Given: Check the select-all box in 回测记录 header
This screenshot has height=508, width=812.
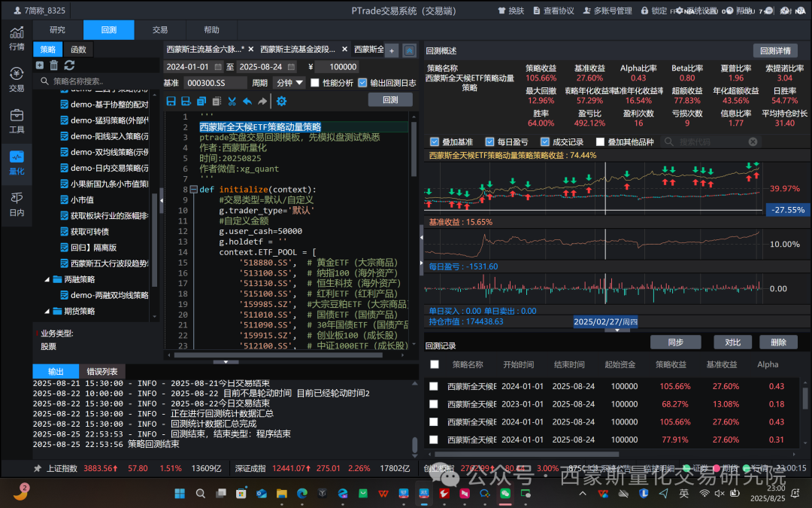Looking at the screenshot, I should 435,364.
